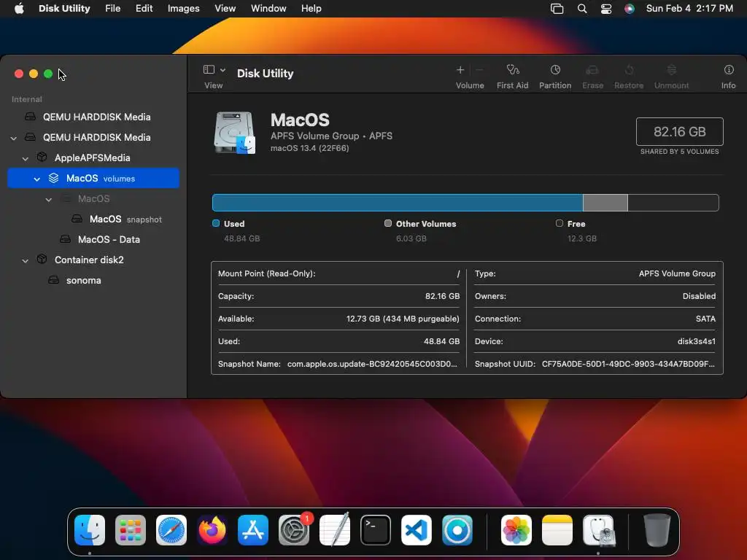Open the Window menu
The image size is (747, 560).
point(268,9)
